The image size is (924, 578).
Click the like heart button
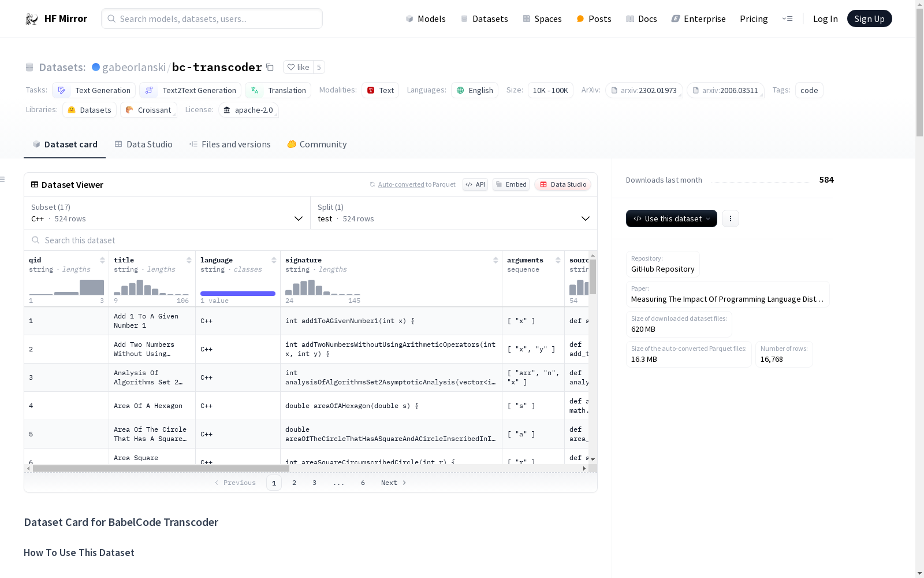pos(298,67)
